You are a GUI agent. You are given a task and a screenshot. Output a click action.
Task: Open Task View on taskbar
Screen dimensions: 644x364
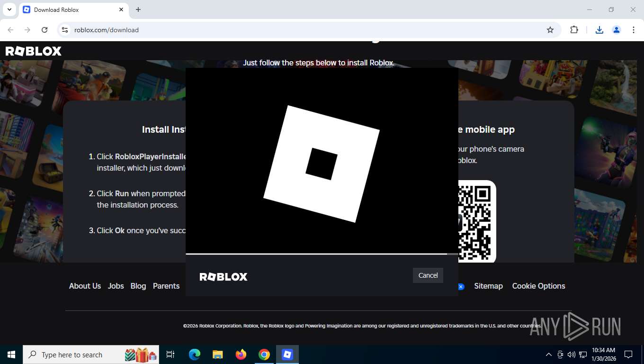click(170, 355)
